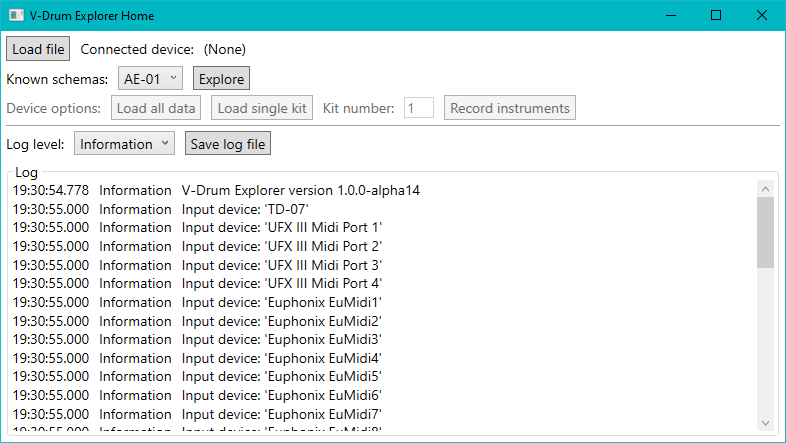Viewport: 786px width, 443px height.
Task: Click the Kit number input field
Action: [x=418, y=108]
